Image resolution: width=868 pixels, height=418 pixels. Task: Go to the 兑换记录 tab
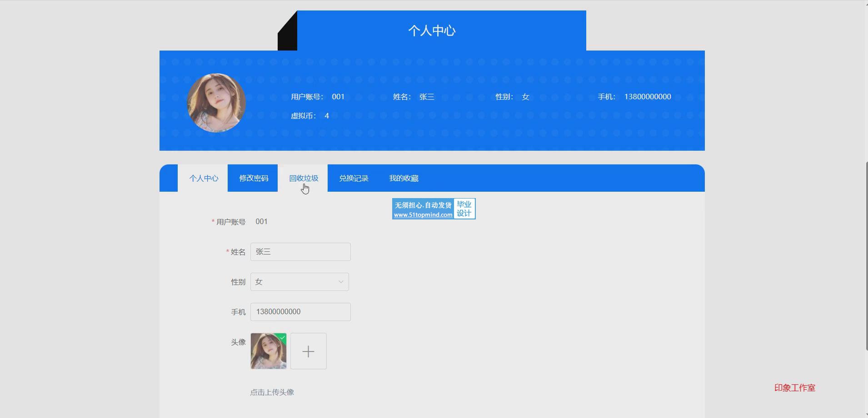(x=353, y=179)
